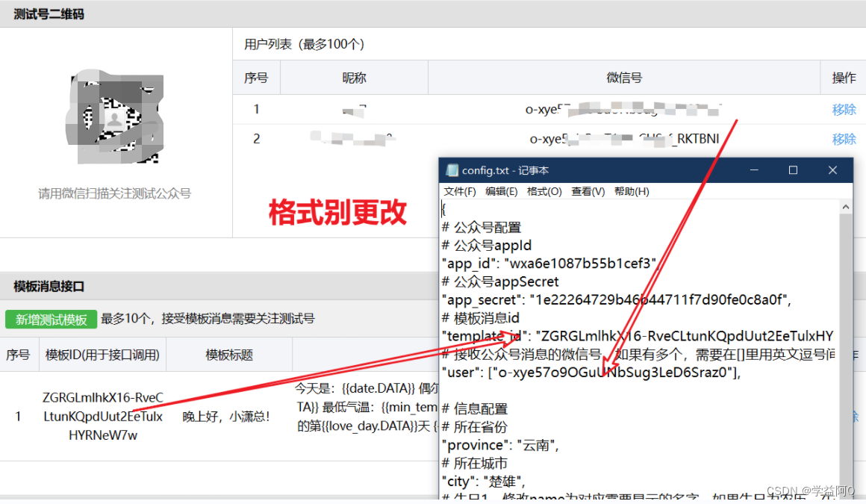Click the "city": "楚雄" line
Image resolution: width=866 pixels, height=504 pixels.
tap(484, 482)
